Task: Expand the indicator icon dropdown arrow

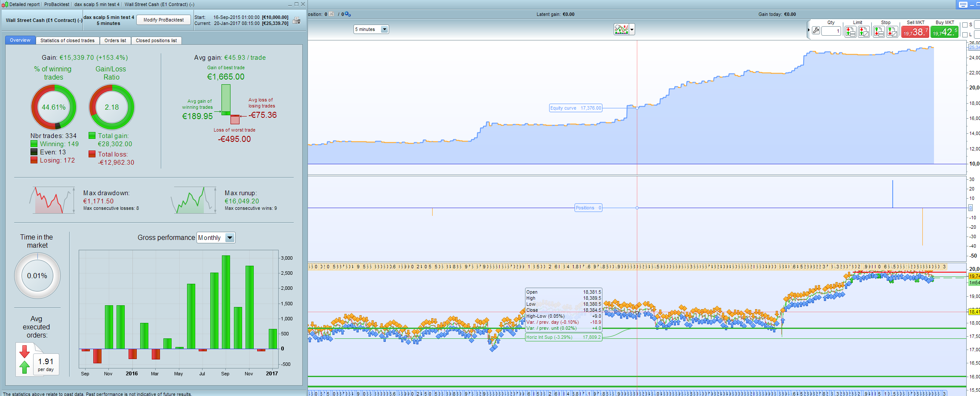Action: 632,30
